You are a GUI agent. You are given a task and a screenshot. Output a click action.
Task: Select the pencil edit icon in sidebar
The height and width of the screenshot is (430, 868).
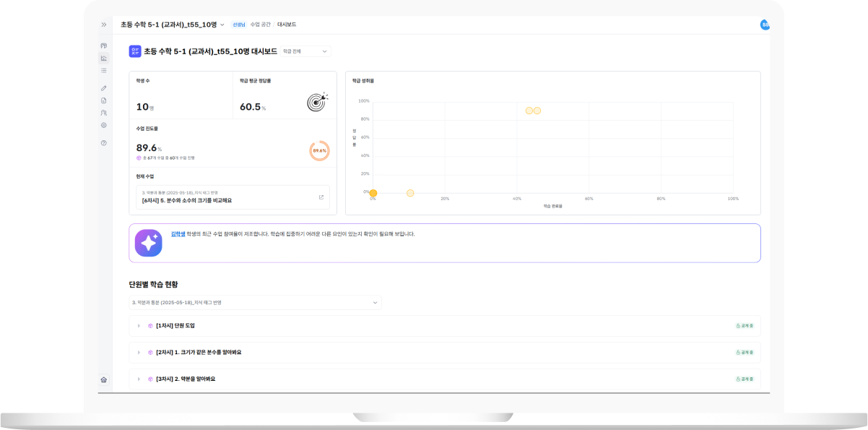pyautogui.click(x=103, y=88)
